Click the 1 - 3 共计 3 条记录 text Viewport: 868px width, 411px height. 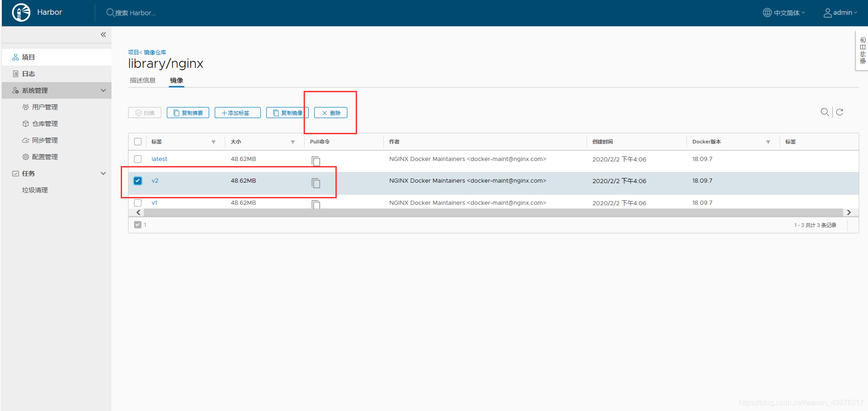[x=815, y=225]
